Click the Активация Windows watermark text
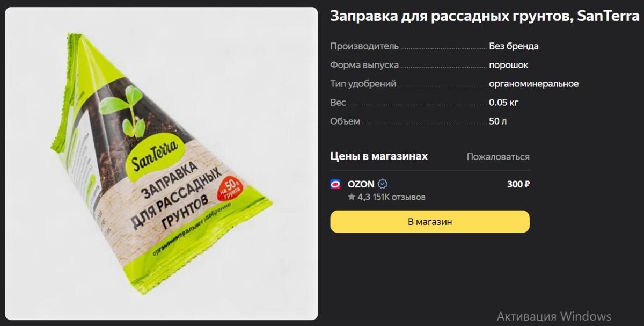 click(554, 316)
